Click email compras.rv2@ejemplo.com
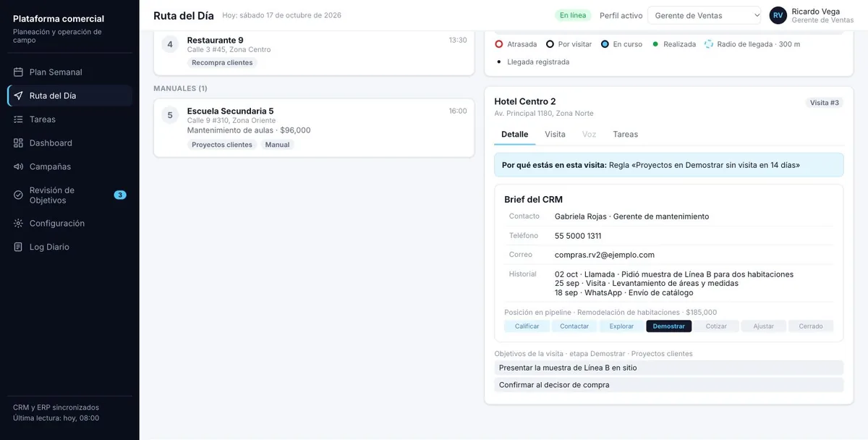The height and width of the screenshot is (440, 868). pyautogui.click(x=605, y=255)
